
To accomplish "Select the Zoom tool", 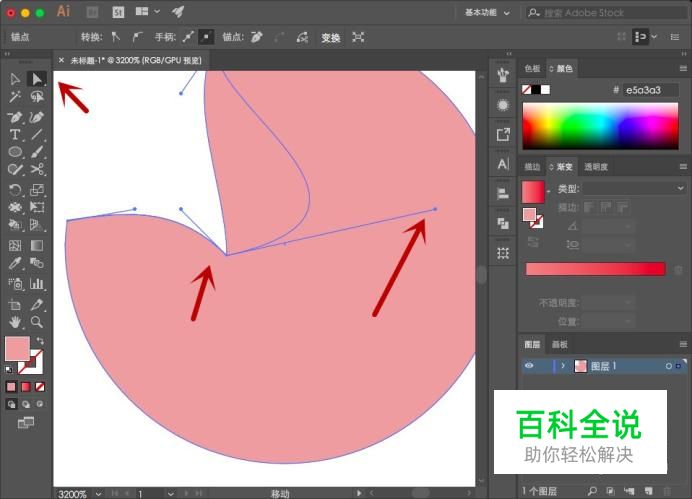I will [x=37, y=322].
